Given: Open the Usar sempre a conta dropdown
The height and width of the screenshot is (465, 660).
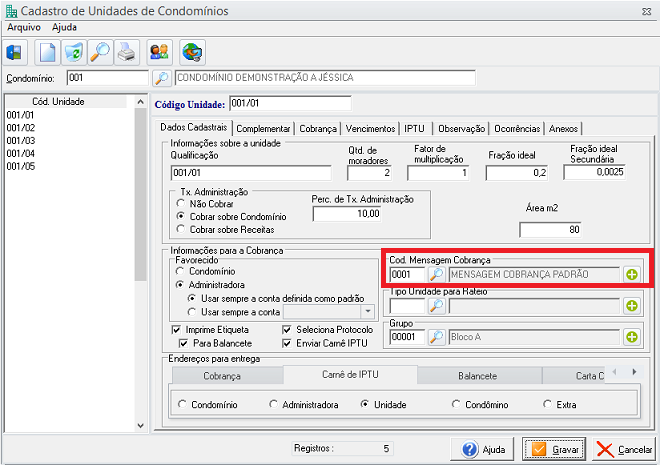Looking at the screenshot, I should click(367, 312).
